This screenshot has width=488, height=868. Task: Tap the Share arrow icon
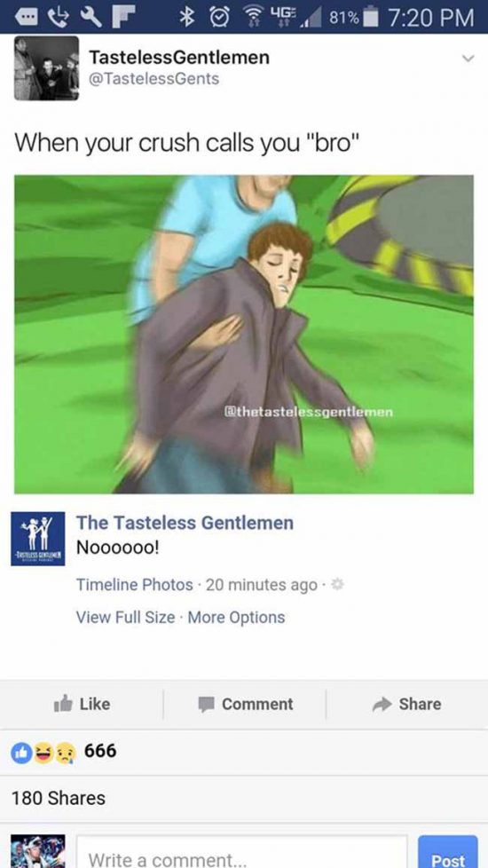(382, 704)
